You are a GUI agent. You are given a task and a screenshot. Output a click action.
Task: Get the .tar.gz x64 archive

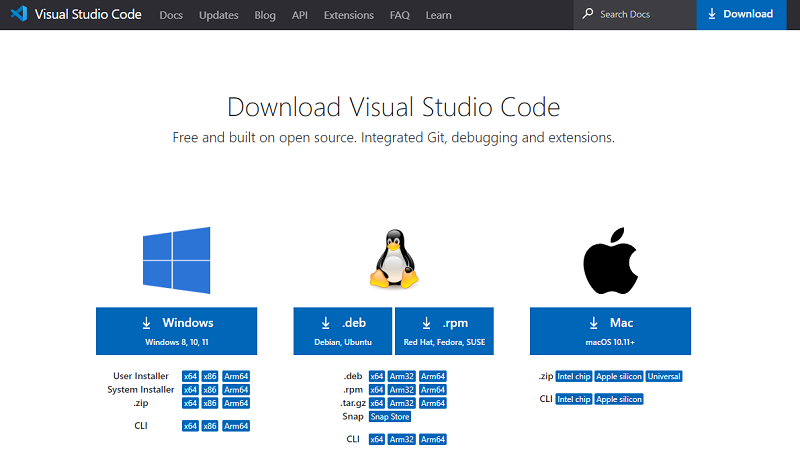377,403
